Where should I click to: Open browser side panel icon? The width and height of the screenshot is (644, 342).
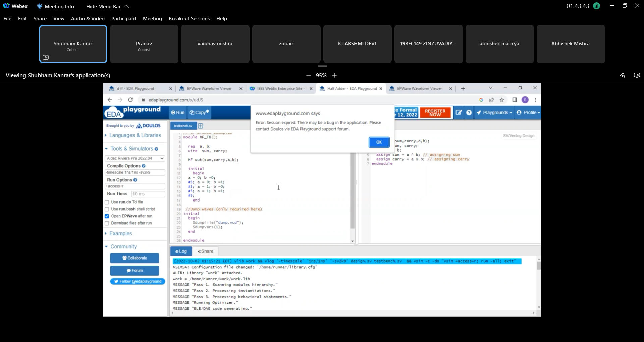515,100
